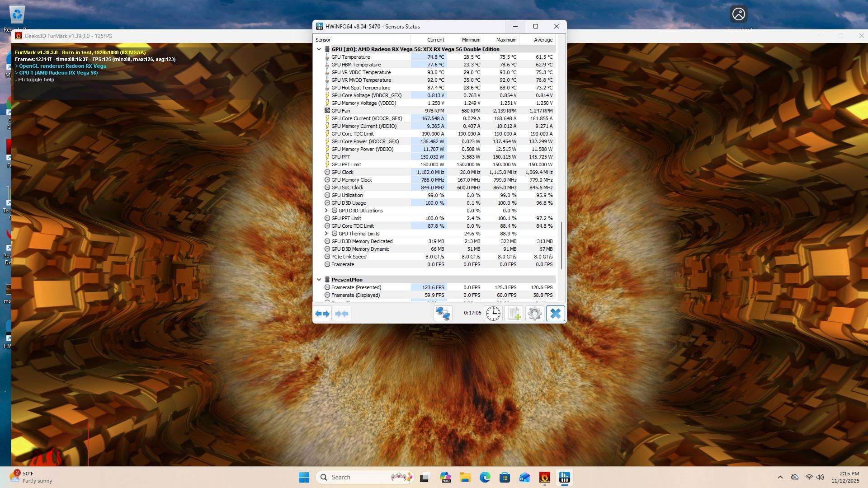Open File Explorer from the taskbar
This screenshot has height=488, width=868.
click(465, 477)
